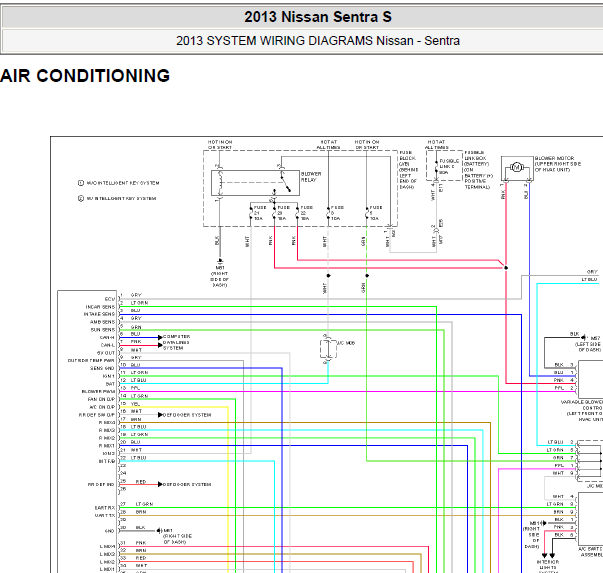
Task: Click the 'INTERIOR LIGHTS SYSTEM' reference
Action: click(548, 567)
